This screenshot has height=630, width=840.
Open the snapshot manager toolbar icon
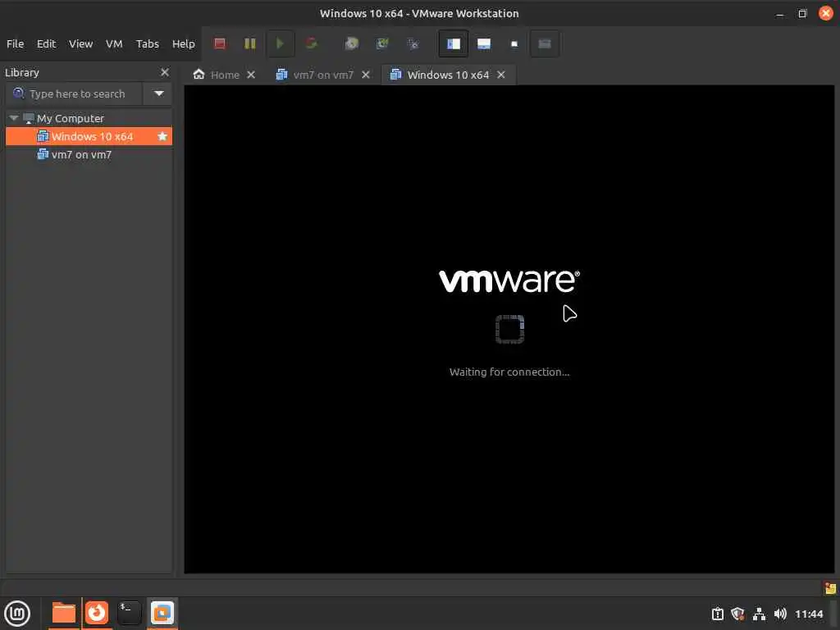pyautogui.click(x=413, y=43)
